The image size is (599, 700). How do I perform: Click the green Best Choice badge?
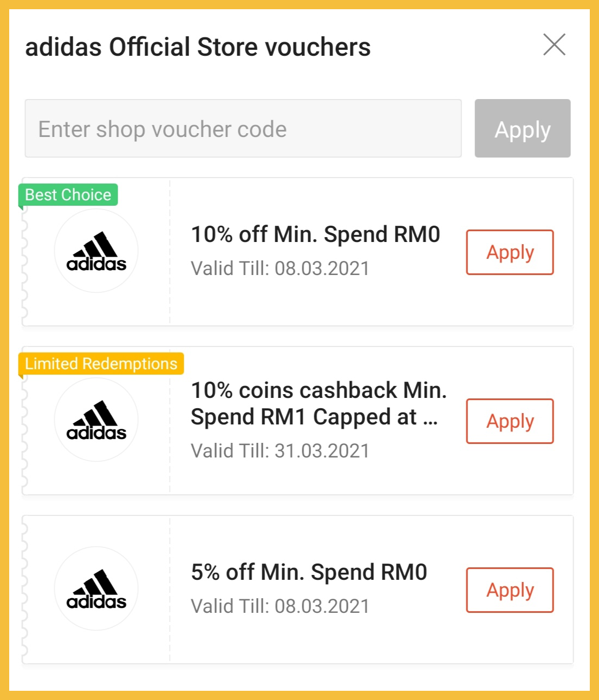68,195
